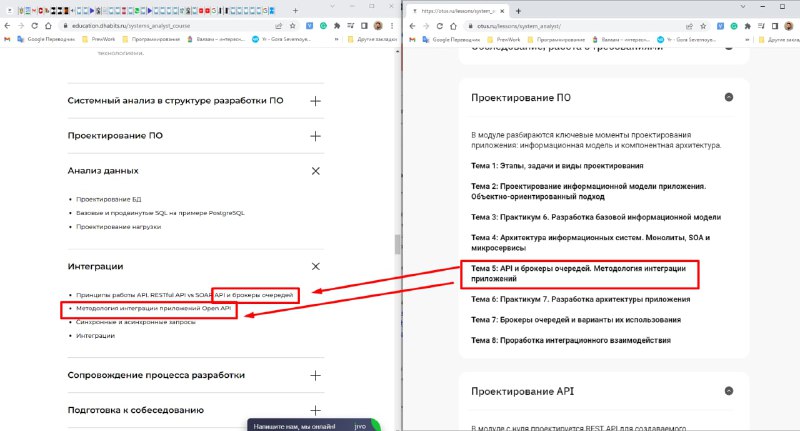Screen dimensions: 800x431
Task: Collapse the 'Интеграции' section with X
Action: coord(315,267)
